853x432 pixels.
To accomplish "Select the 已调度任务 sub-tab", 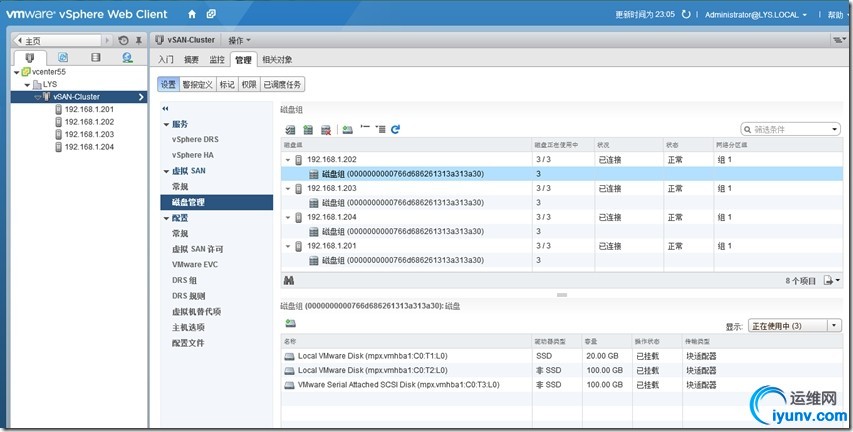I will (x=282, y=84).
